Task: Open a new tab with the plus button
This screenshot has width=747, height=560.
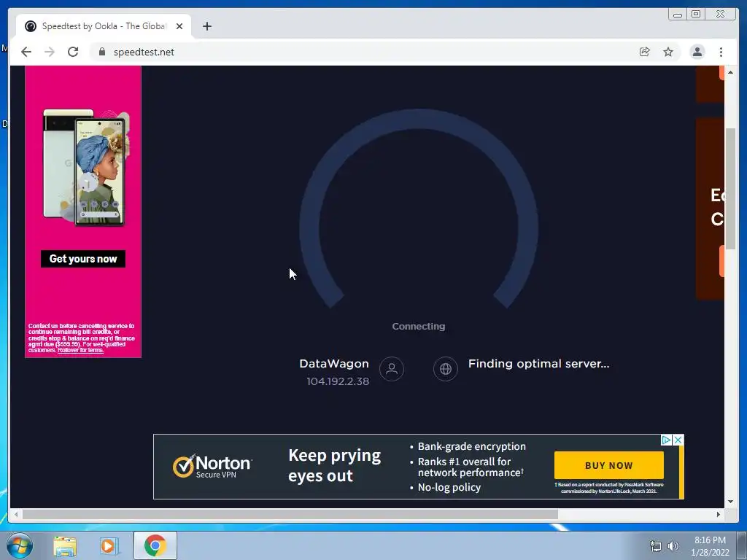Action: coord(206,26)
